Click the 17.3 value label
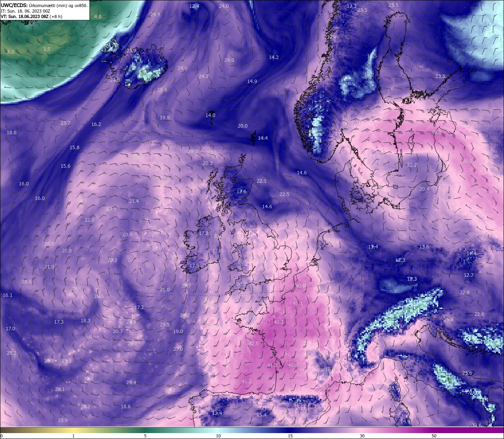 point(59,322)
